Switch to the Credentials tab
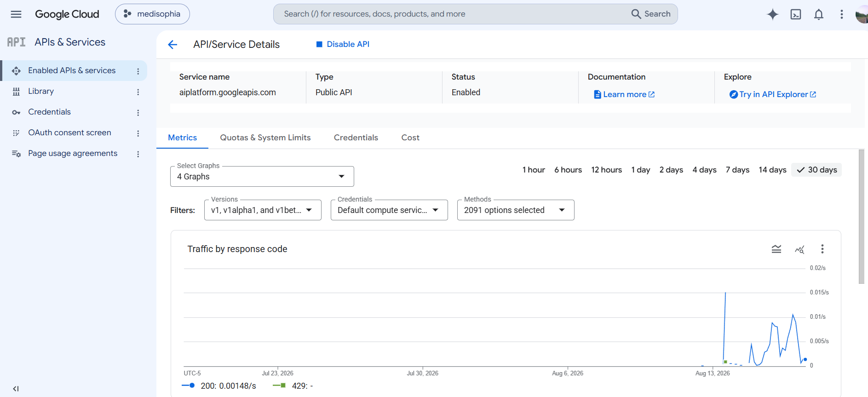This screenshot has width=868, height=397. pos(356,138)
